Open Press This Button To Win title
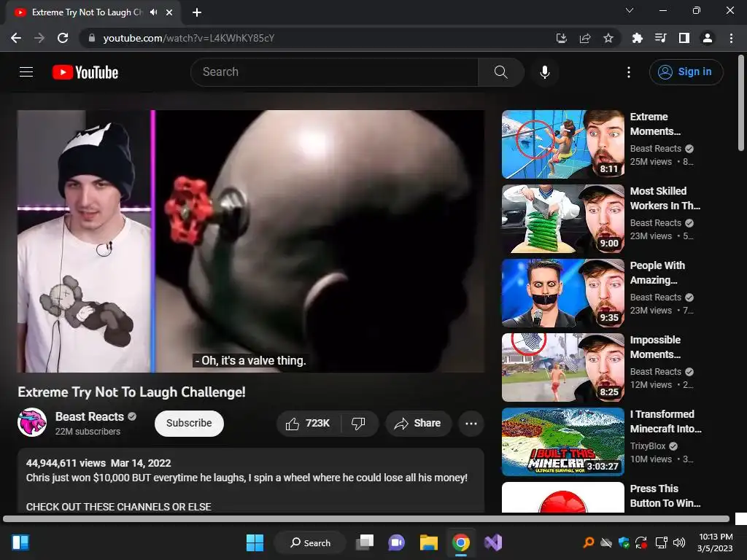The height and width of the screenshot is (560, 747). click(665, 496)
